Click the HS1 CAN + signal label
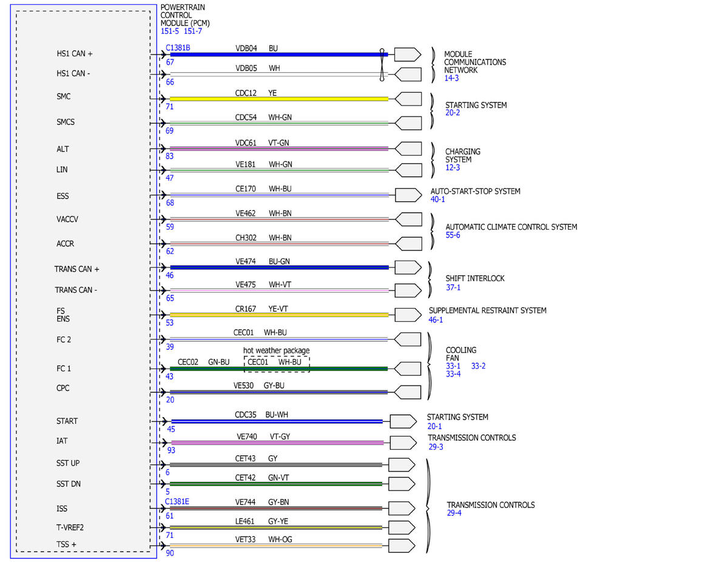The height and width of the screenshot is (562, 728). [x=75, y=53]
